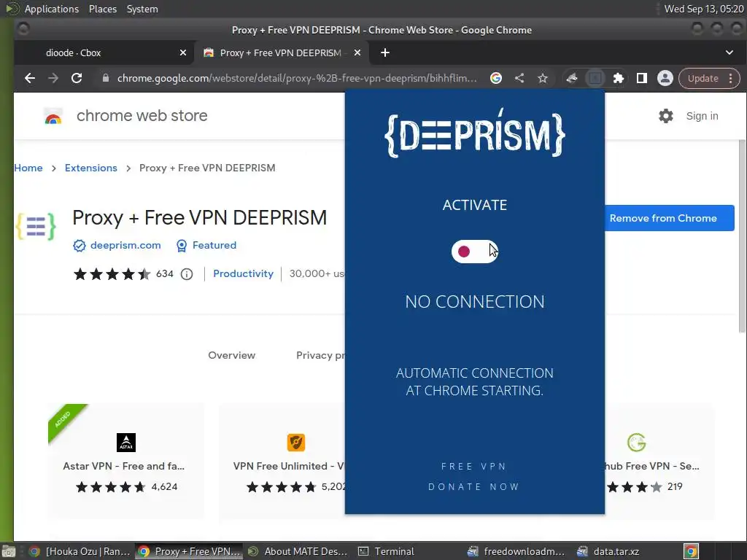Click the clock showing Wed Sep 13
This screenshot has height=560, width=747.
(704, 9)
